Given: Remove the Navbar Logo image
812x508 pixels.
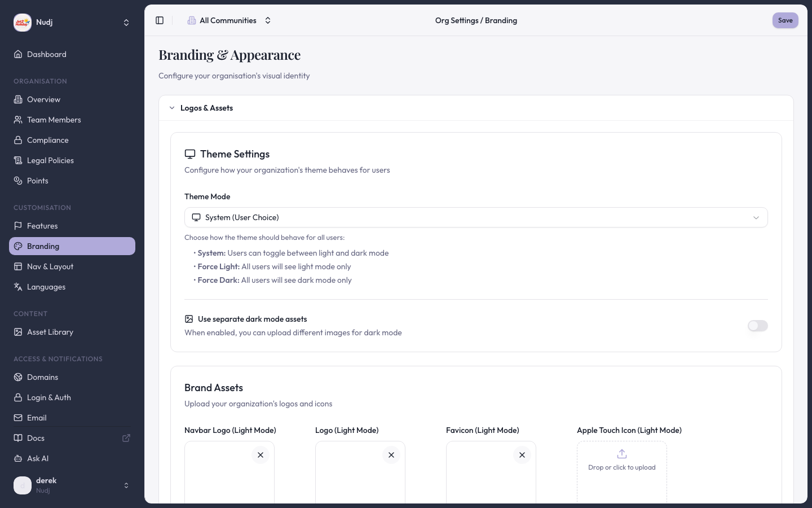Looking at the screenshot, I should [261, 455].
